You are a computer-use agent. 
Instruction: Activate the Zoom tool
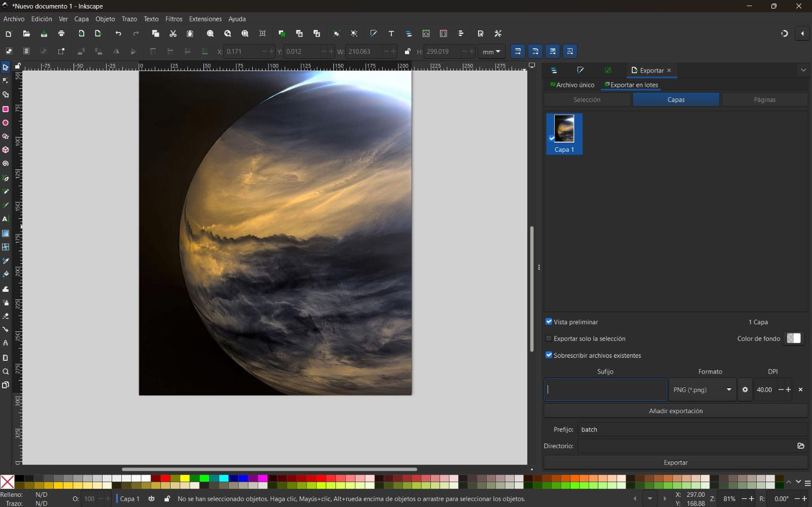click(6, 372)
